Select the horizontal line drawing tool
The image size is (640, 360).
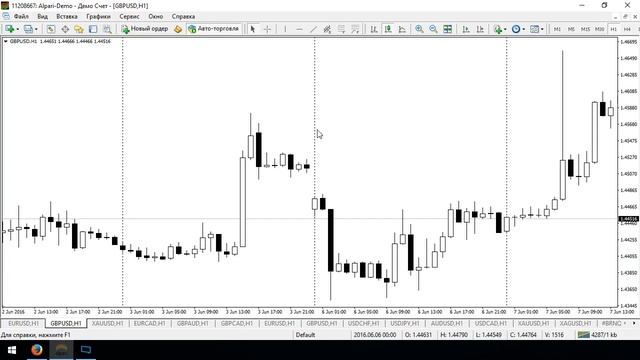(x=299, y=29)
